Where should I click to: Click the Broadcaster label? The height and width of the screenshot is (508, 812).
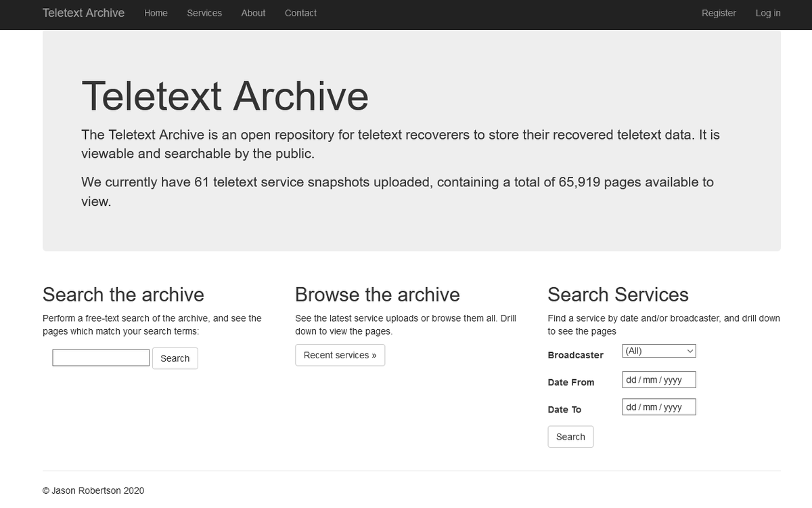576,355
